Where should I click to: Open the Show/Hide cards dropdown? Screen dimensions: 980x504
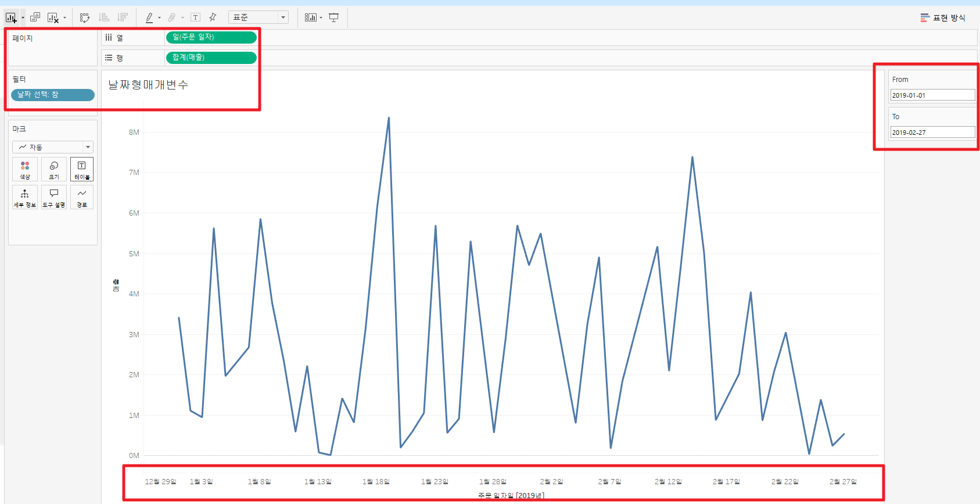pyautogui.click(x=313, y=17)
